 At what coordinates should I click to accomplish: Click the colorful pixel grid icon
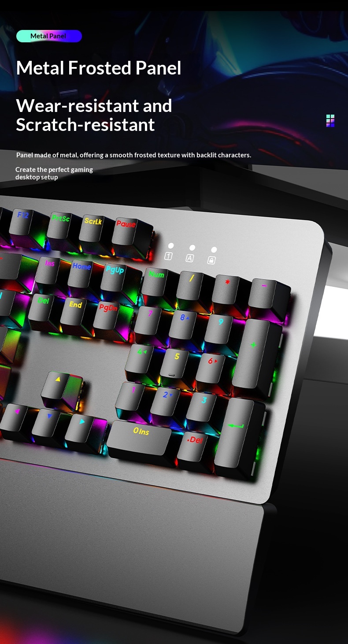click(x=330, y=120)
